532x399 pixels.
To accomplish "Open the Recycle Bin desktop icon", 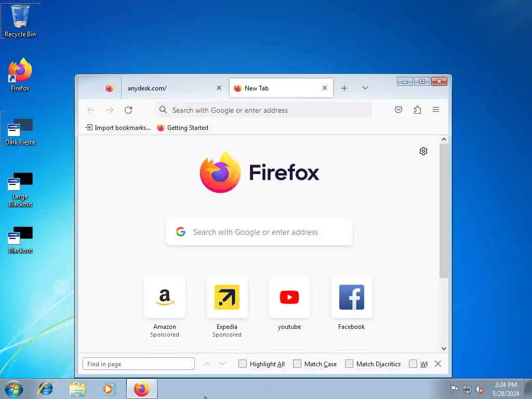I will coord(20,20).
